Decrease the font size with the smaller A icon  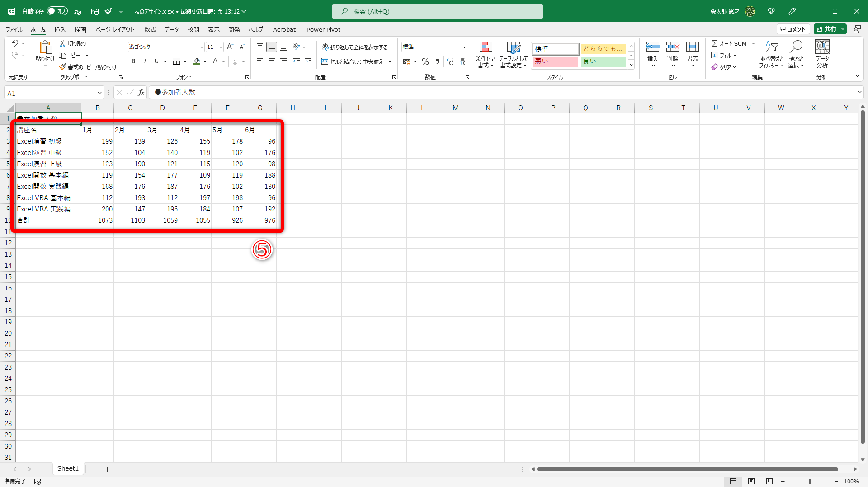[x=242, y=47]
